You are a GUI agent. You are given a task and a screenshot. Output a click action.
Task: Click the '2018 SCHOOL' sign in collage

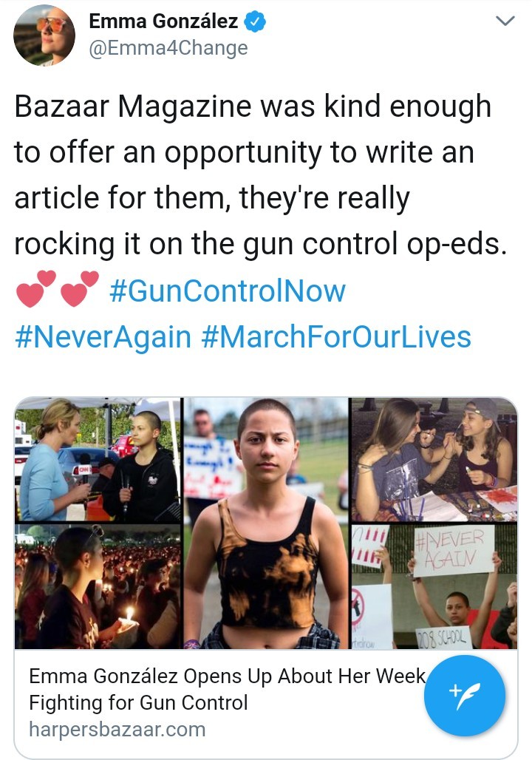click(x=443, y=637)
